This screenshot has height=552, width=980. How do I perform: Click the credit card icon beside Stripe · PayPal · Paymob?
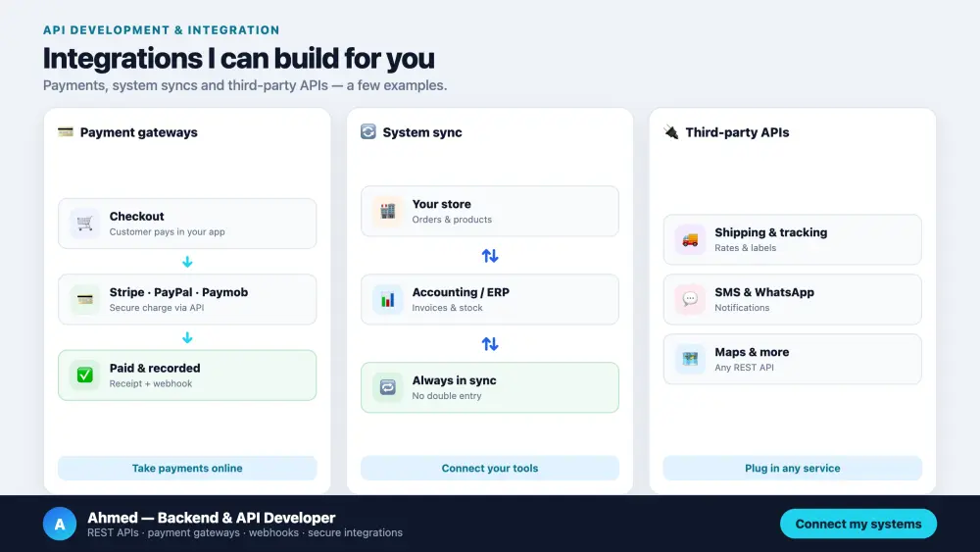(84, 299)
